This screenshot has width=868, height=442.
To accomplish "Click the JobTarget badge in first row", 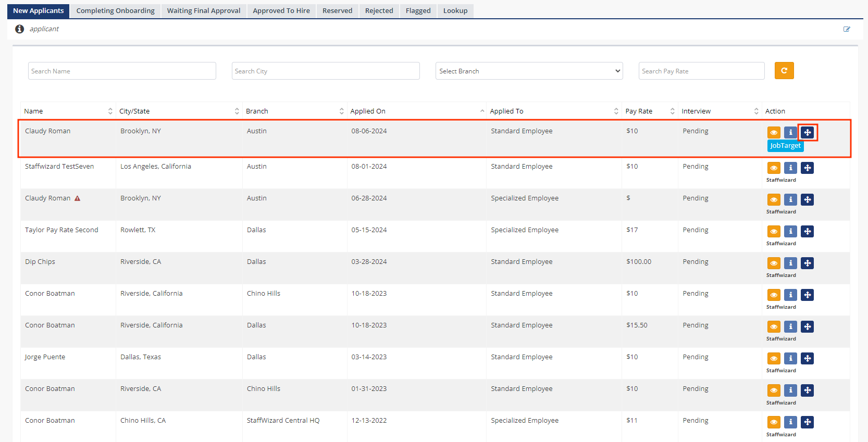I will 785,146.
